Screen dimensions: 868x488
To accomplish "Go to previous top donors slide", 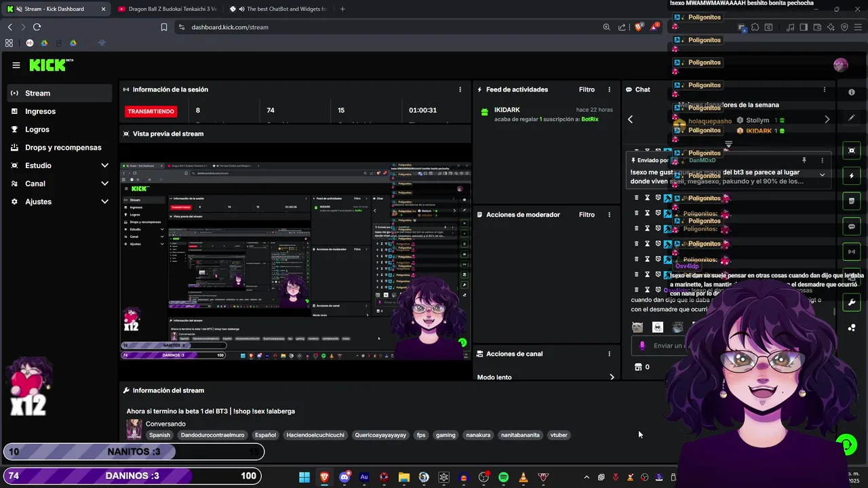I will 630,119.
